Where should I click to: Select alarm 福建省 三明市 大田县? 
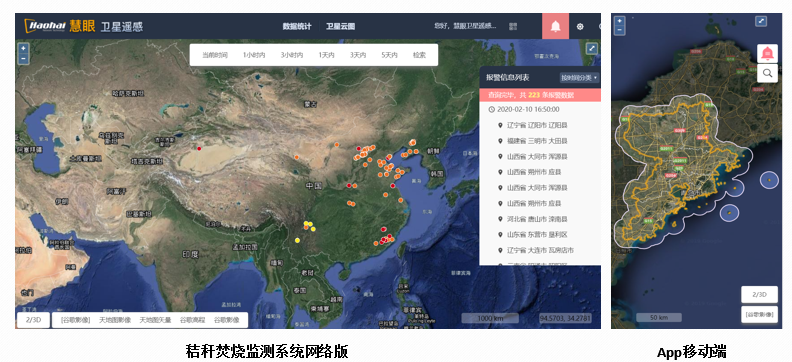click(537, 140)
